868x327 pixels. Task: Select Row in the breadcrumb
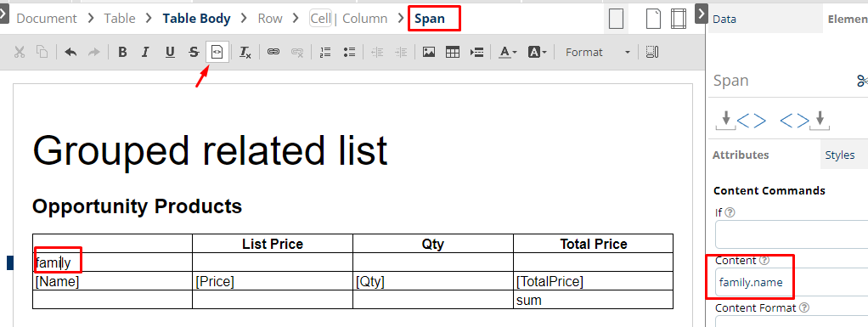270,18
